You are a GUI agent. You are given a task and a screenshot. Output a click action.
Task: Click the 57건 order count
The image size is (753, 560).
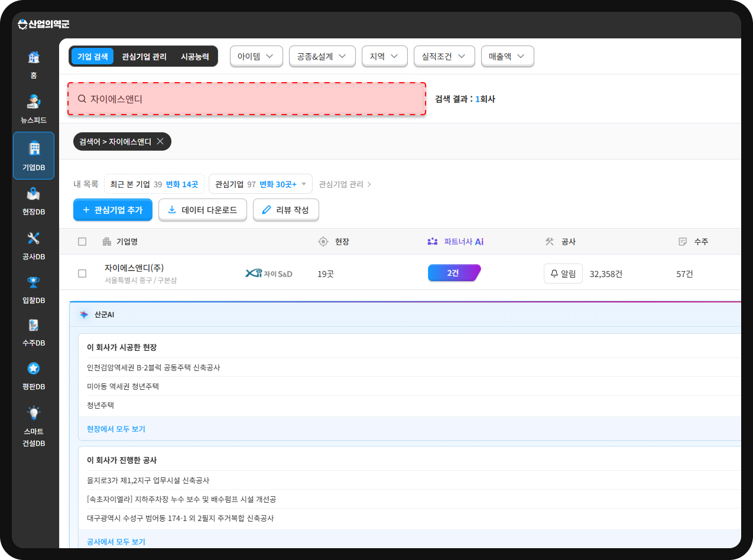click(x=685, y=274)
